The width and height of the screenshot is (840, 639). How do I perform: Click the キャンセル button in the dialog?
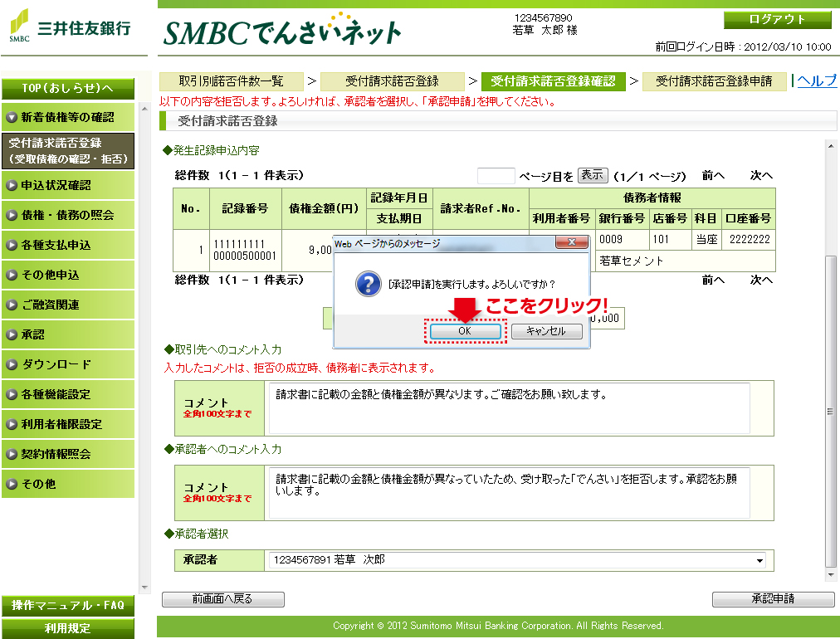coord(546,331)
